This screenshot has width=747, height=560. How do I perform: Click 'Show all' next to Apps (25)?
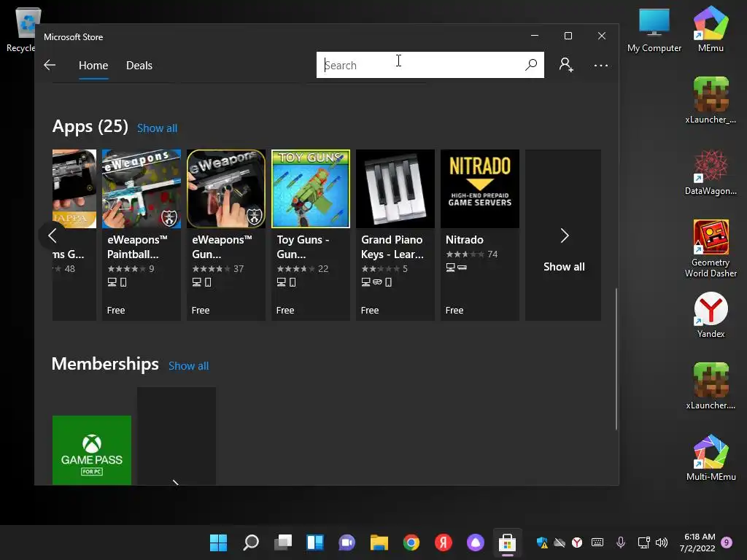tap(158, 128)
